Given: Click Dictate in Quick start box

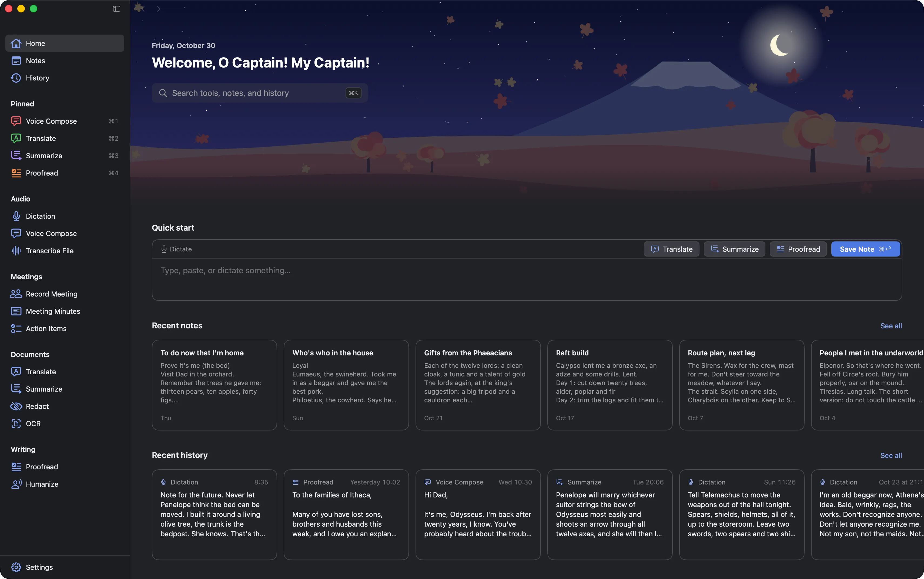Looking at the screenshot, I should [176, 249].
